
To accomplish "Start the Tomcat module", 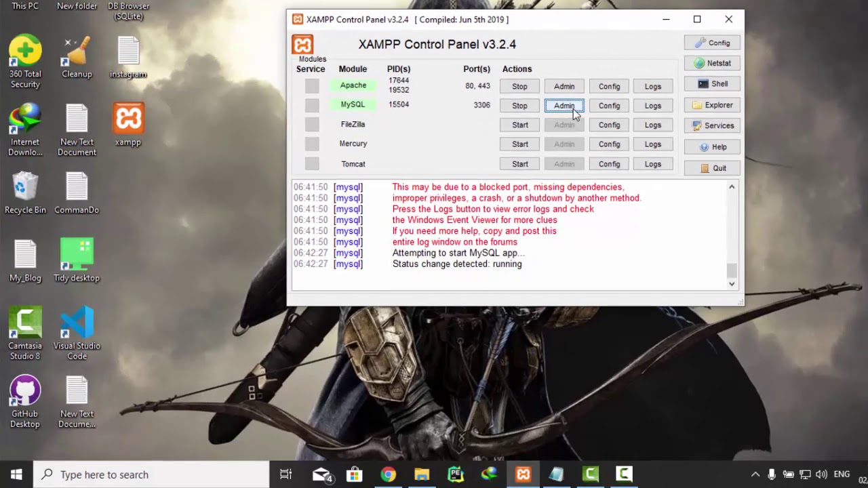I will (x=519, y=164).
